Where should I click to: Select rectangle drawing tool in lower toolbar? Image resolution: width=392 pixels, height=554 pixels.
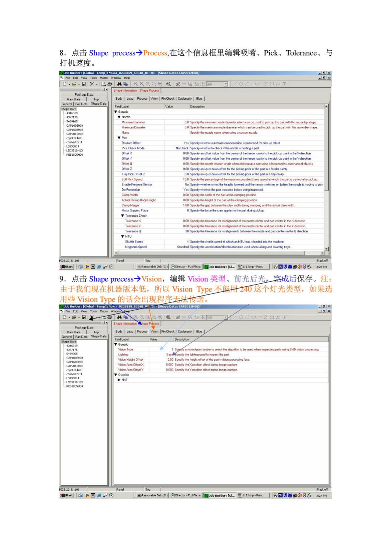[x=253, y=317]
